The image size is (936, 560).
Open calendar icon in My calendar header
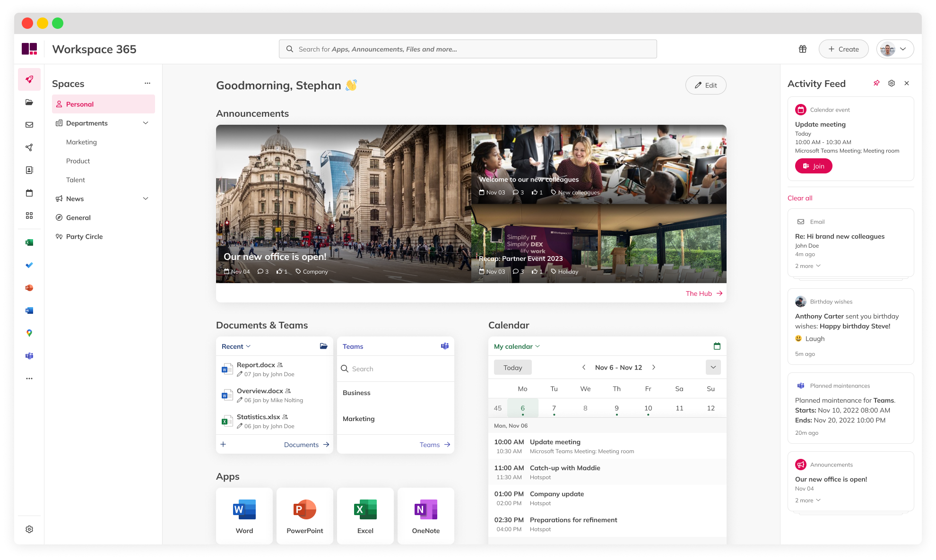(717, 346)
